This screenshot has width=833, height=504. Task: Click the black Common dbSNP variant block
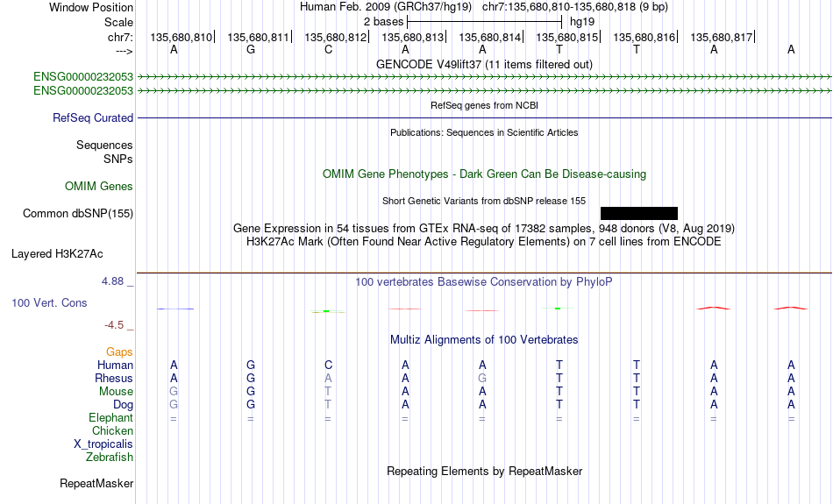(639, 214)
